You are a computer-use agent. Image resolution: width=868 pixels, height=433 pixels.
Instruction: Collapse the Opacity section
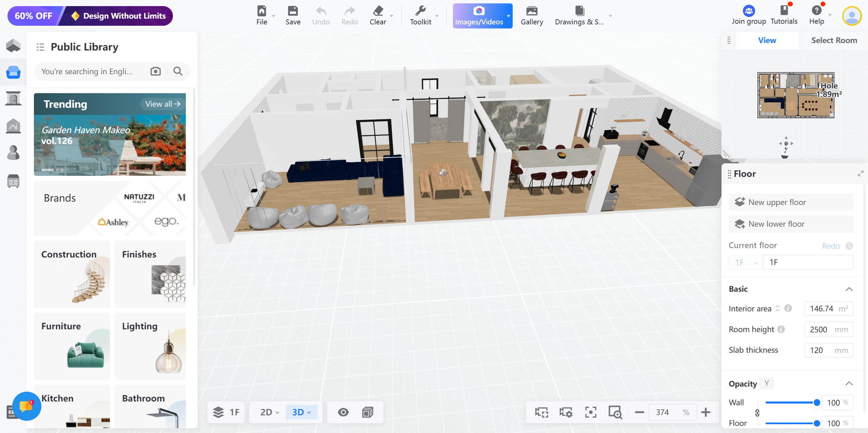(849, 384)
